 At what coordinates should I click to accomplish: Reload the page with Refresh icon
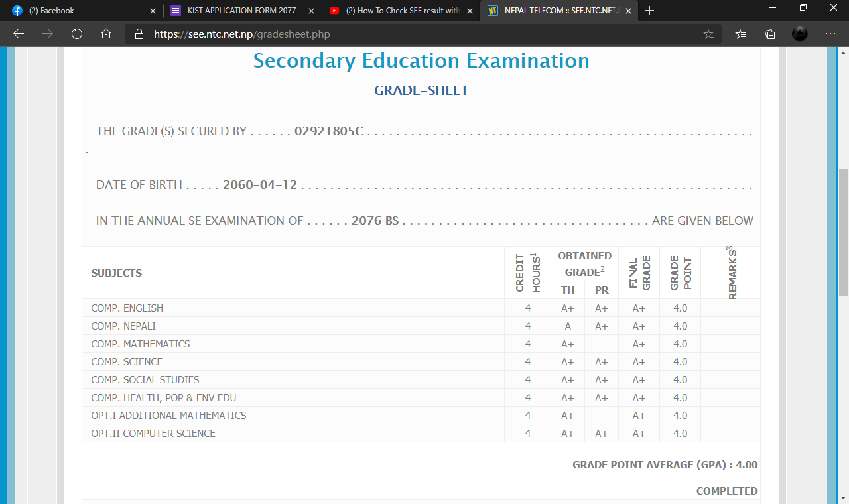point(77,34)
